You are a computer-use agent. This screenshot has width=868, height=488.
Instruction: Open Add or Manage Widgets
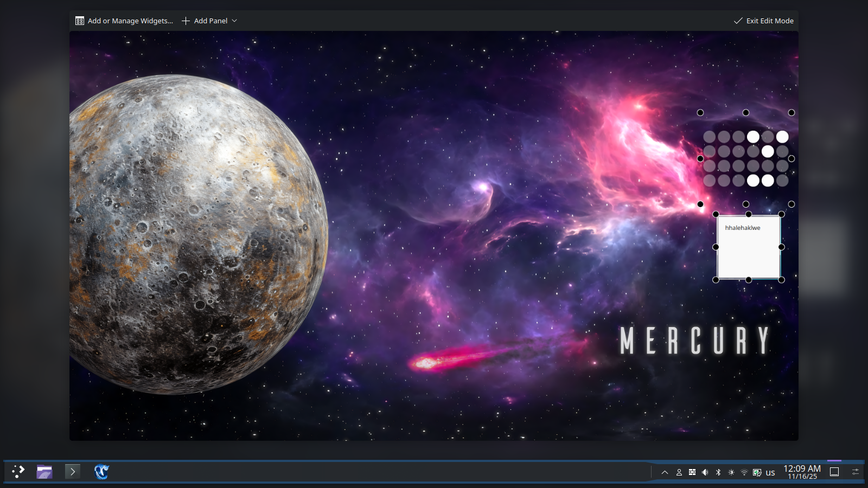[x=124, y=21]
